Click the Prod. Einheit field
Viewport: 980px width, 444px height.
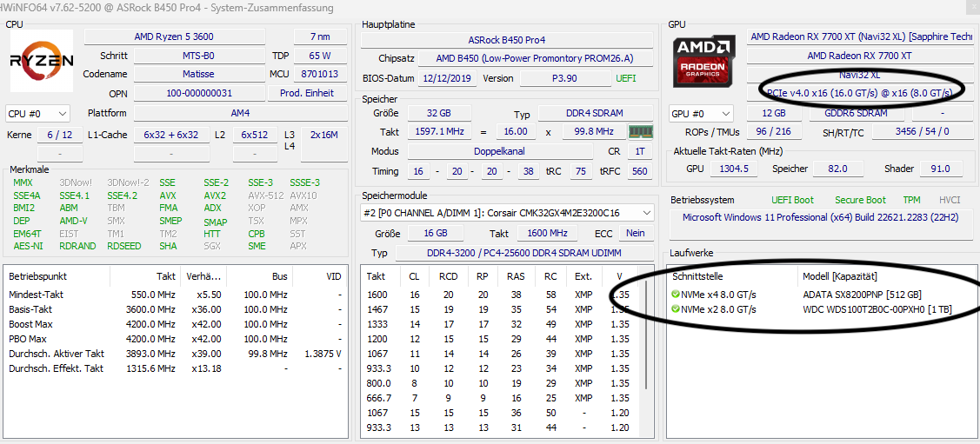[310, 93]
